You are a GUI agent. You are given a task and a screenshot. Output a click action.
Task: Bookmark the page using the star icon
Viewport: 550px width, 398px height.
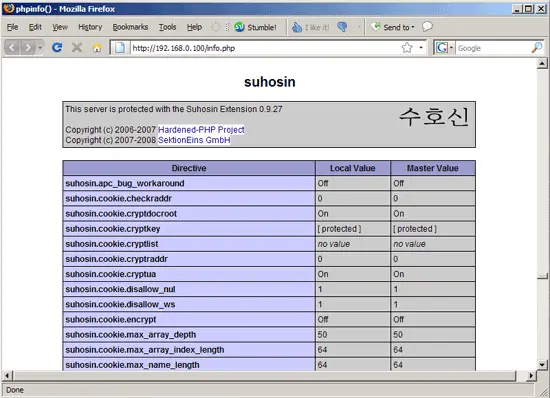(407, 47)
